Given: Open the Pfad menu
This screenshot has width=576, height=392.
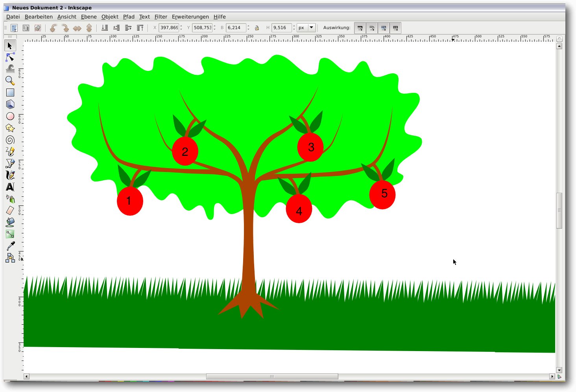Looking at the screenshot, I should [129, 17].
